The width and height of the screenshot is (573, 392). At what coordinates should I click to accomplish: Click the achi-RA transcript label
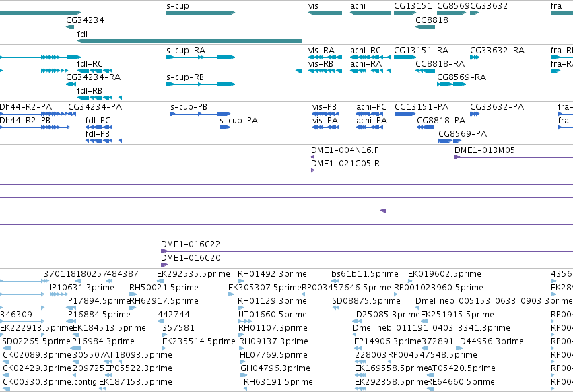pos(366,63)
